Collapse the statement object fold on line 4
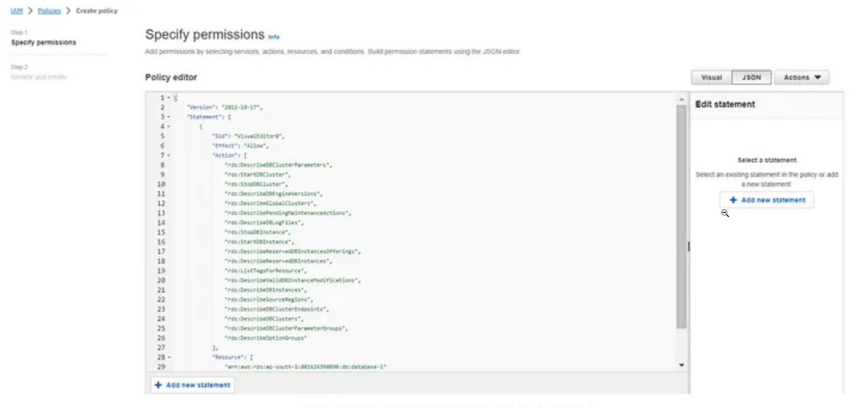Viewport: 868px width, 408px height. (x=169, y=126)
